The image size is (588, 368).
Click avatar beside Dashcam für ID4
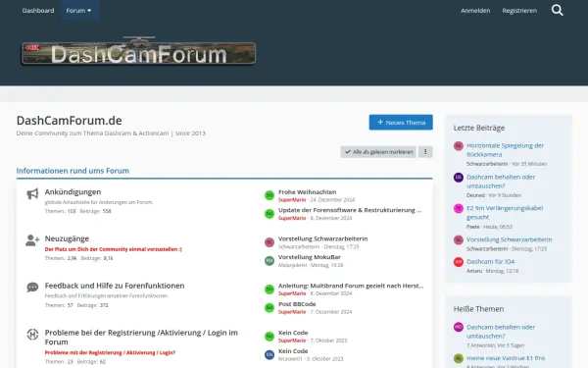(459, 262)
